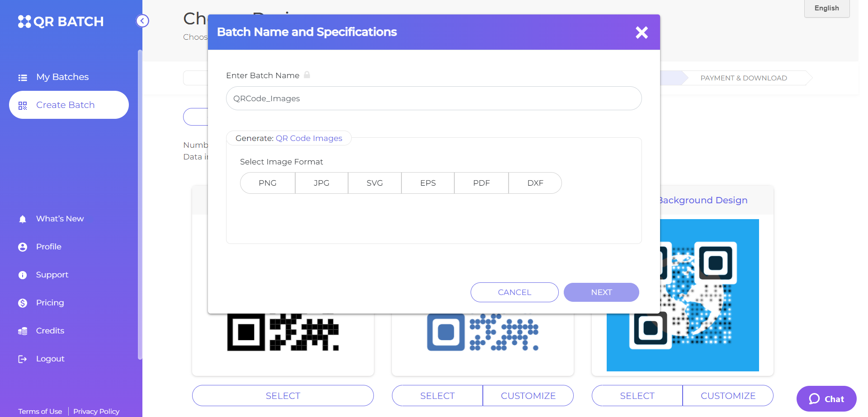Cancel the batch specifications dialog
This screenshot has width=868, height=417.
pyautogui.click(x=514, y=292)
